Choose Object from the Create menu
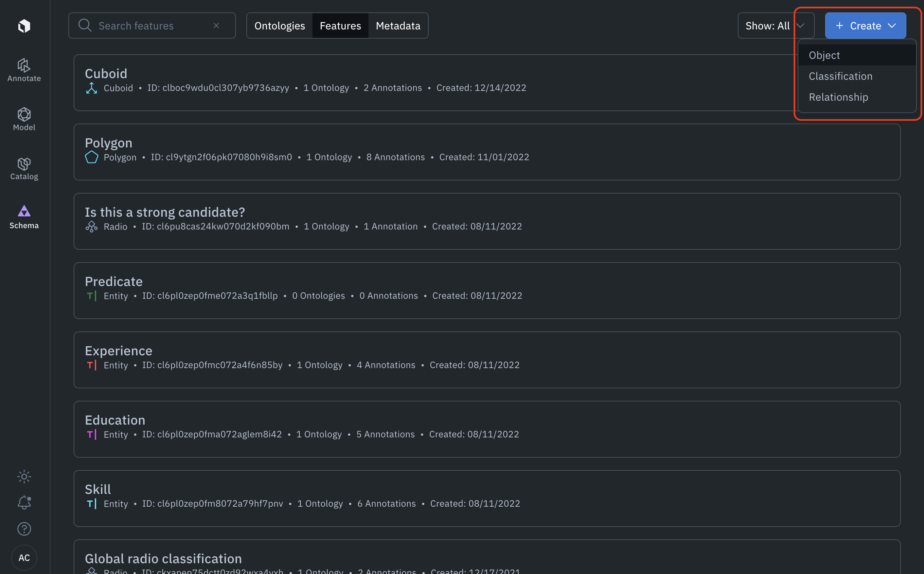 824,56
